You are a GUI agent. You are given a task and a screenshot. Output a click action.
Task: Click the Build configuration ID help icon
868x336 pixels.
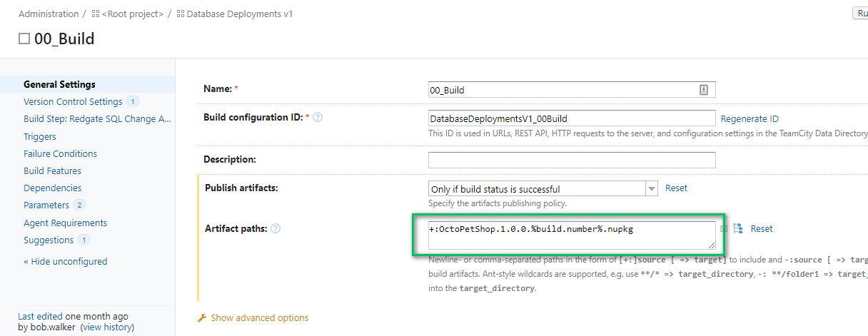318,117
